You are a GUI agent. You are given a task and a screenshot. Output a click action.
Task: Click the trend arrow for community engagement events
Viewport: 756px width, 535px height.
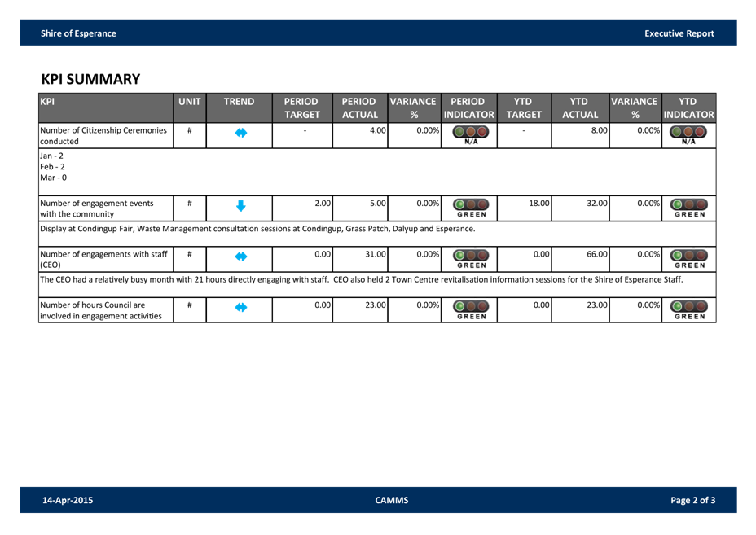click(x=240, y=207)
